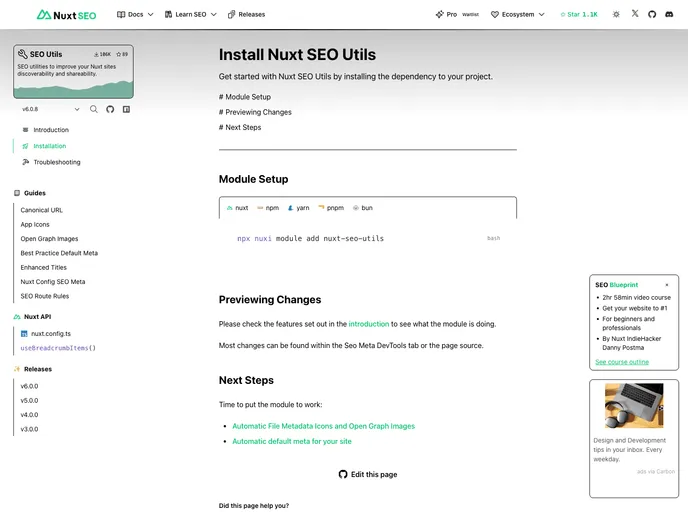Open the X (Twitter) icon link
This screenshot has width=688, height=512.
635,14
